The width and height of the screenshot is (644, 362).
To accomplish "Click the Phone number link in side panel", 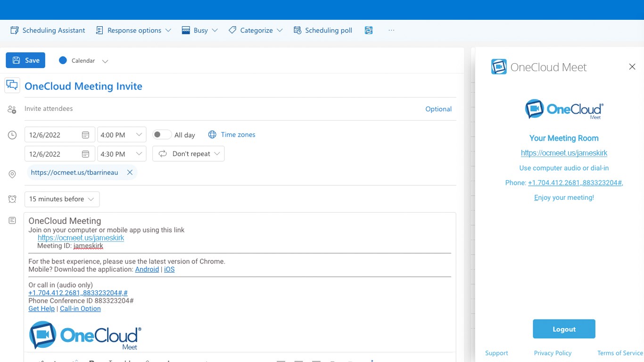I will 576,183.
